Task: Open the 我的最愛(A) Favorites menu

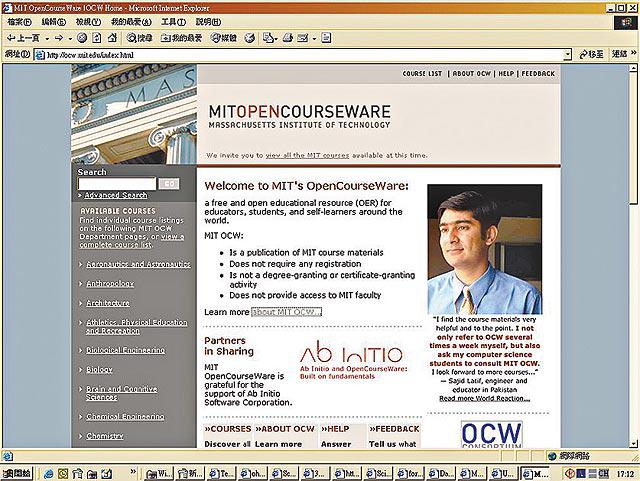Action: point(131,22)
